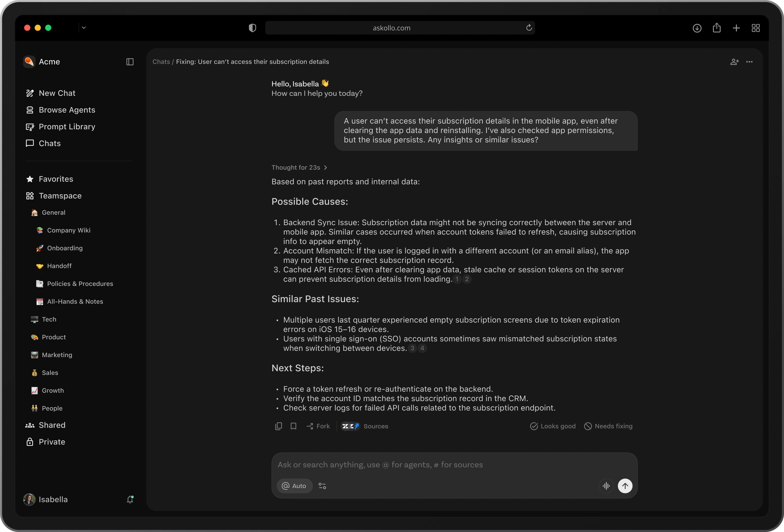The image size is (784, 532).
Task: Bookmark this response
Action: (293, 426)
